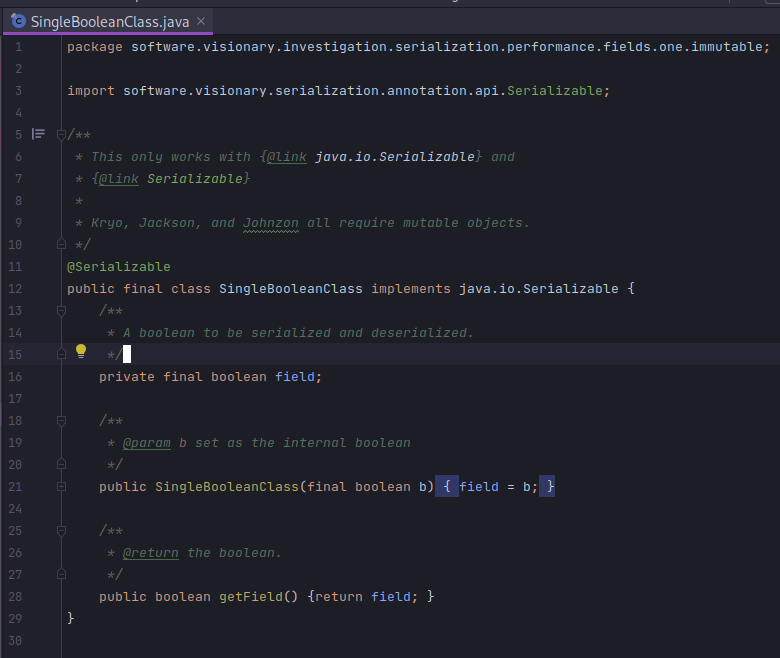Screen dimensions: 780x658
Task: Click the class name SingleBooleanClass on line 12
Action: click(291, 288)
